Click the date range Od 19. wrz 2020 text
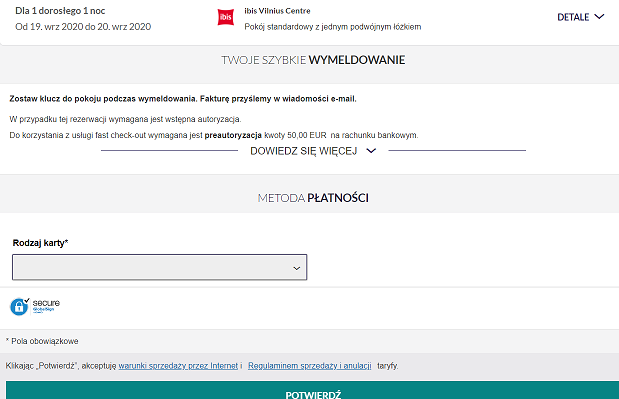619x399 pixels. tap(83, 26)
